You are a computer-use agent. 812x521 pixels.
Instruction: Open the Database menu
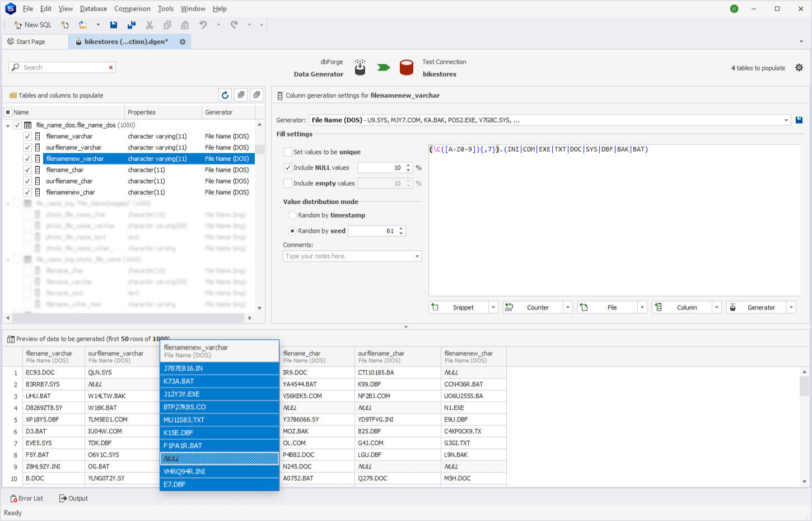click(94, 8)
